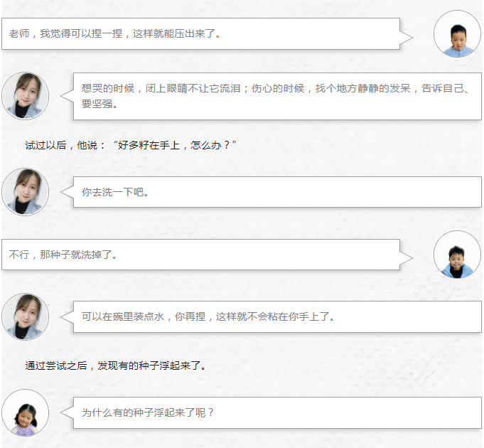
Task: Click the quoted text '好多籽在手上，怎么办？'
Action: click(x=174, y=145)
